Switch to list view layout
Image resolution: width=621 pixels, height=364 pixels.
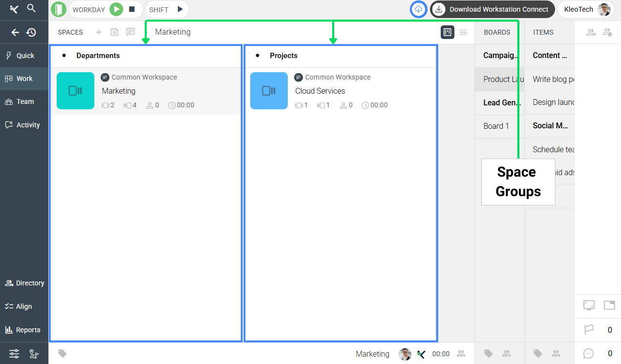point(463,32)
